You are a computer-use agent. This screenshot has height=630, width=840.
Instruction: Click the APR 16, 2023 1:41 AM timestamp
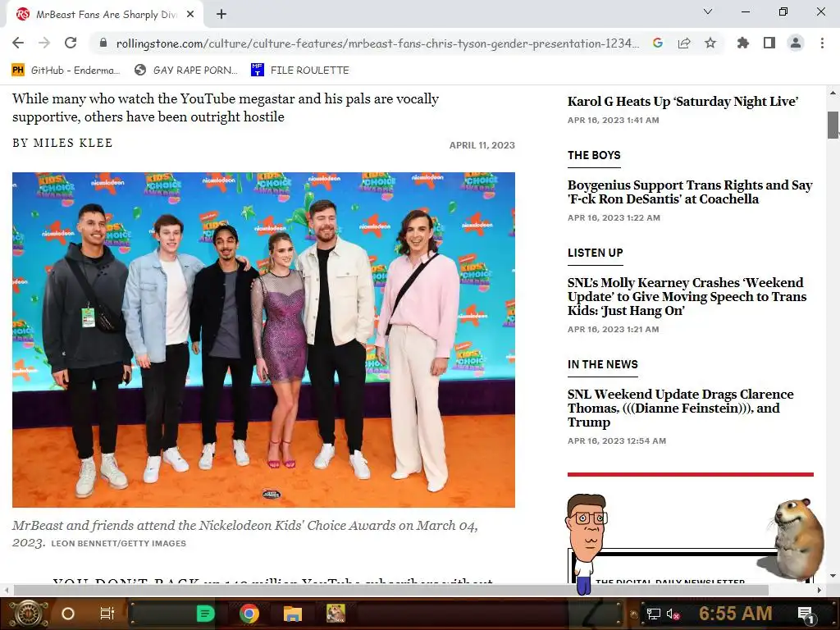[613, 120]
